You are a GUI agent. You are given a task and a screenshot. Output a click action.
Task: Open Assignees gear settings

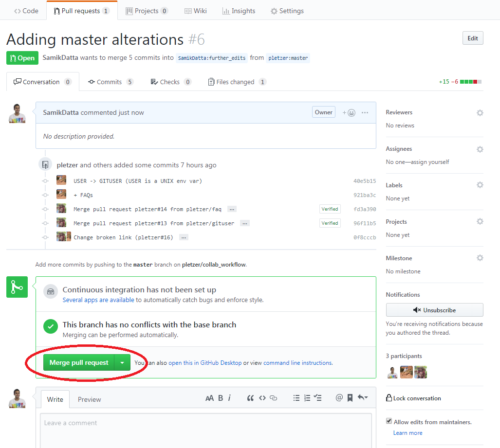click(480, 149)
